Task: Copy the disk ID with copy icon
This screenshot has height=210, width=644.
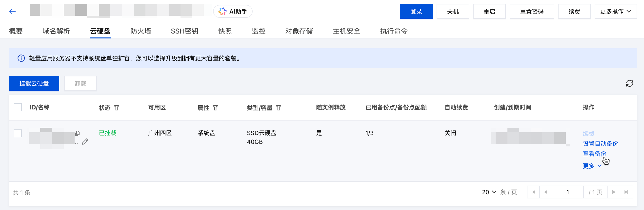Action: click(78, 133)
